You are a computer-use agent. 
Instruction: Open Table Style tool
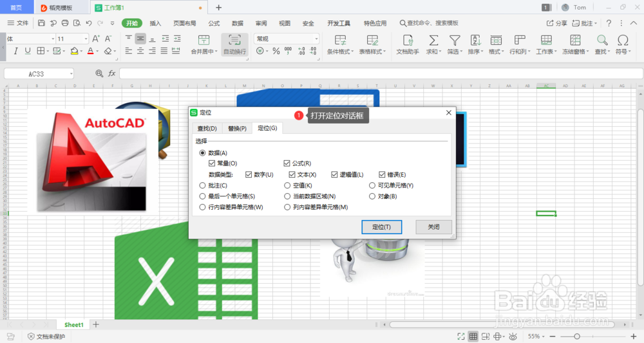373,44
